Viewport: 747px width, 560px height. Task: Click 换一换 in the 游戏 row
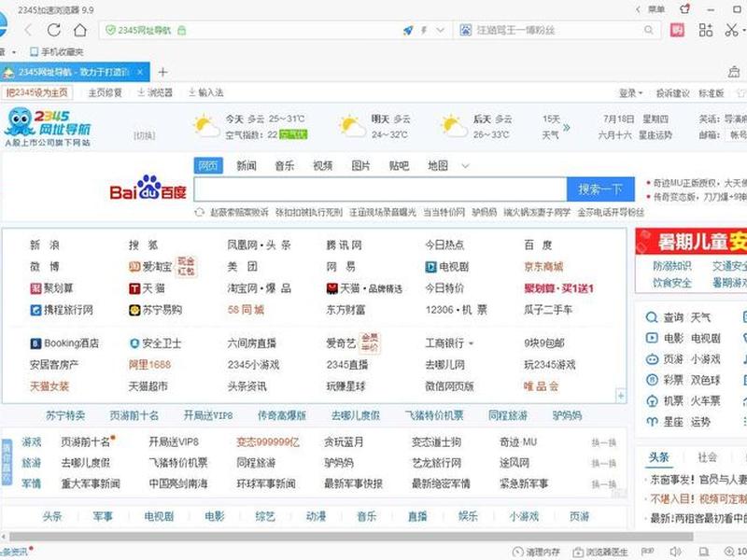point(603,442)
